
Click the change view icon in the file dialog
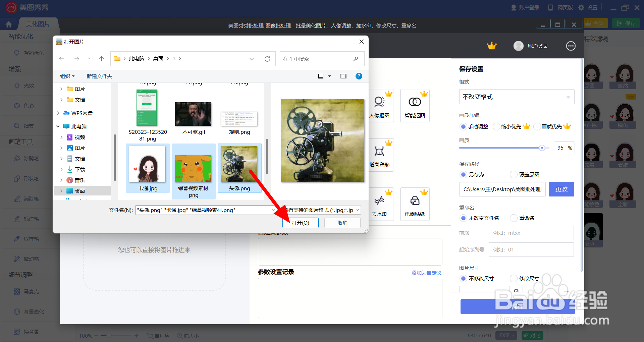[x=321, y=76]
